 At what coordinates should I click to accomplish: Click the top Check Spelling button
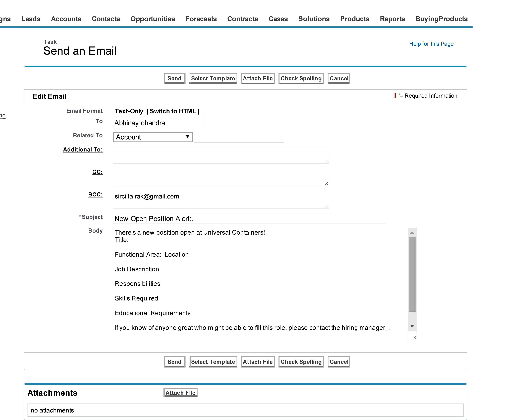tap(301, 78)
